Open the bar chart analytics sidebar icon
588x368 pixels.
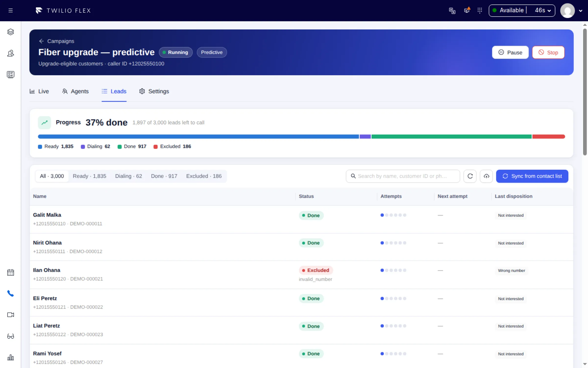11,357
